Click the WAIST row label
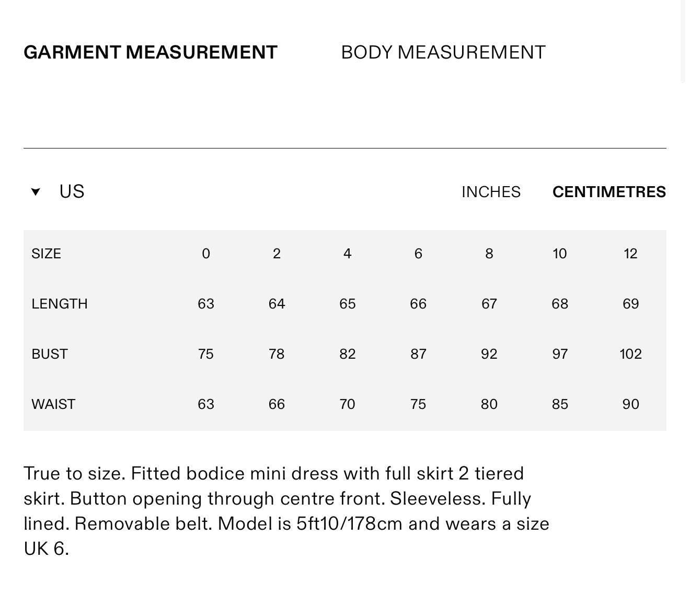The image size is (690, 616). pos(53,404)
